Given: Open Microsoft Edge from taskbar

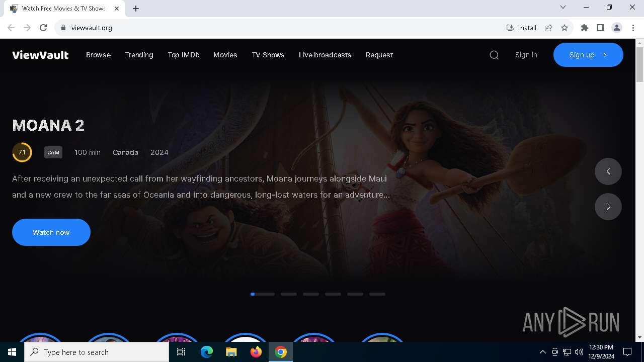Looking at the screenshot, I should pos(207,352).
